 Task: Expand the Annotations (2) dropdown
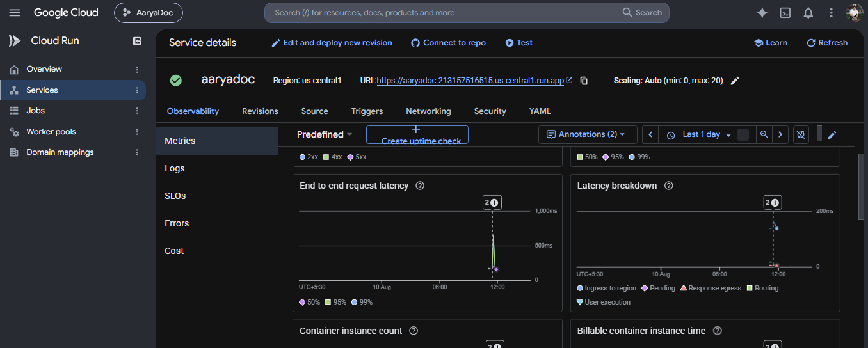click(588, 134)
